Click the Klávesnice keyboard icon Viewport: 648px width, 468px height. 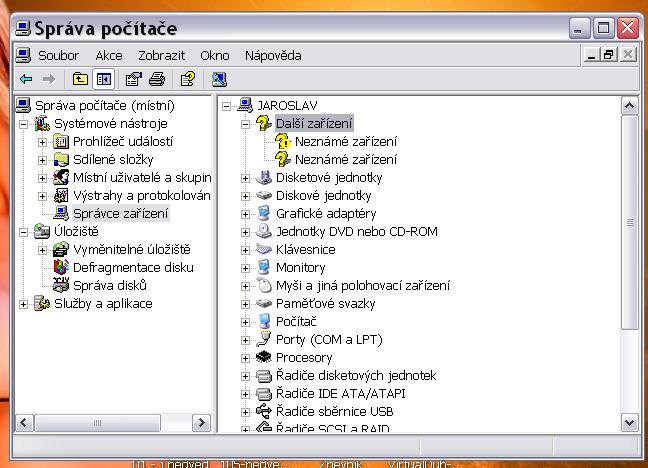(x=264, y=249)
